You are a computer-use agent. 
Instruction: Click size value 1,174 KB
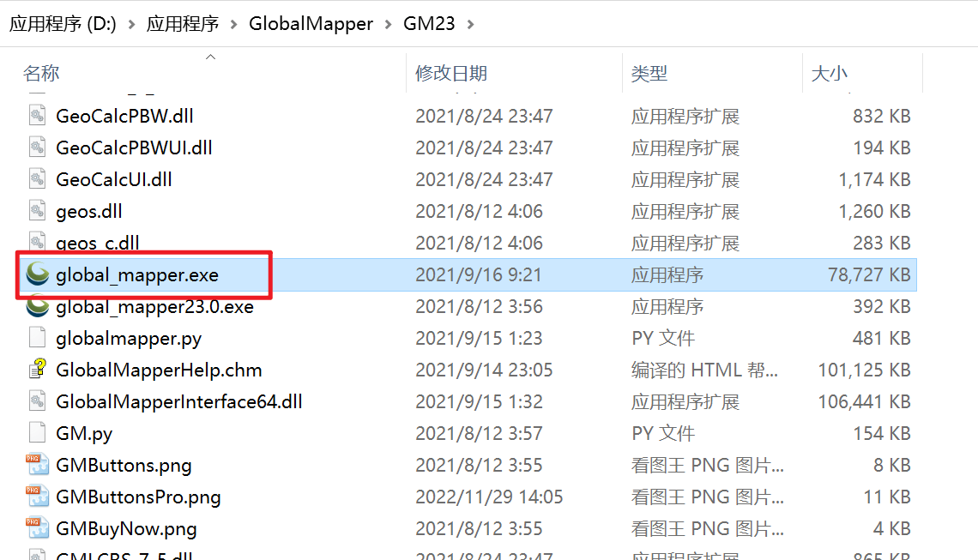tap(874, 179)
